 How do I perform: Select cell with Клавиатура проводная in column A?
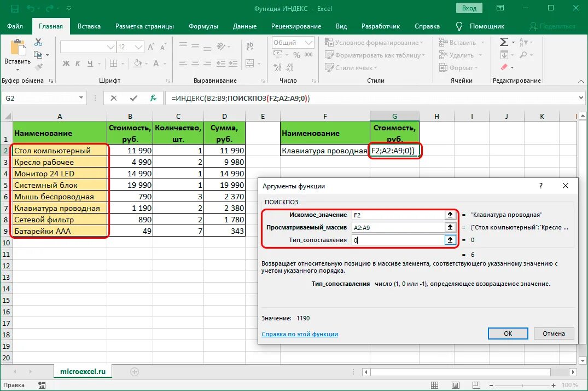60,208
